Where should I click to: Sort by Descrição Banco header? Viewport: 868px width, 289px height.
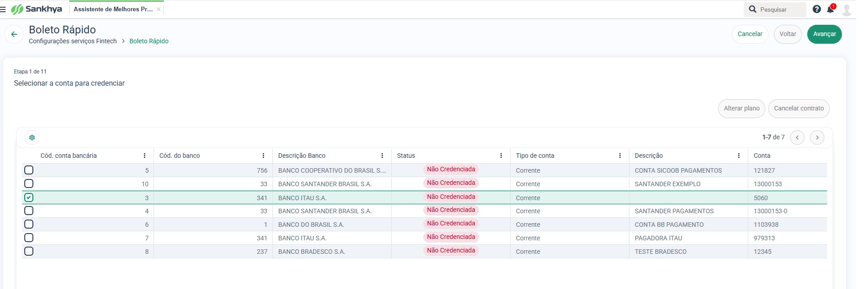tap(302, 156)
